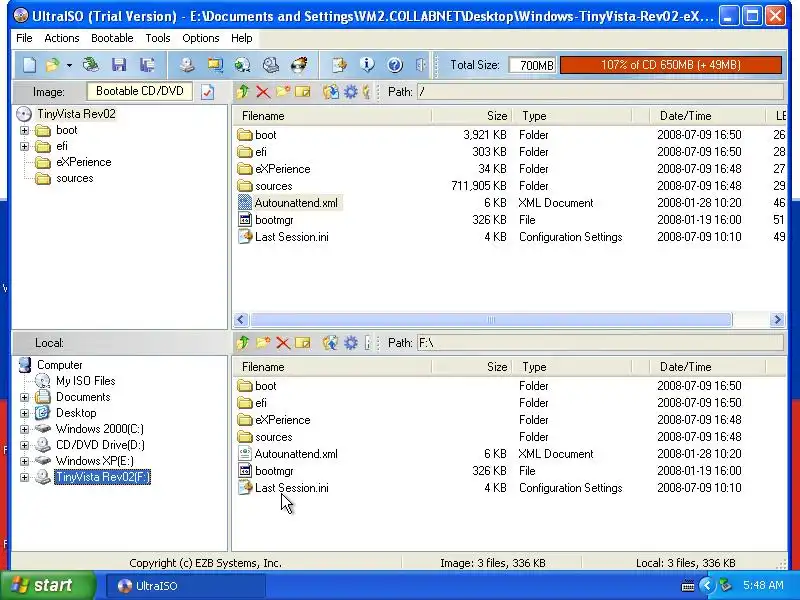Create new folder in Local pane

(x=263, y=343)
